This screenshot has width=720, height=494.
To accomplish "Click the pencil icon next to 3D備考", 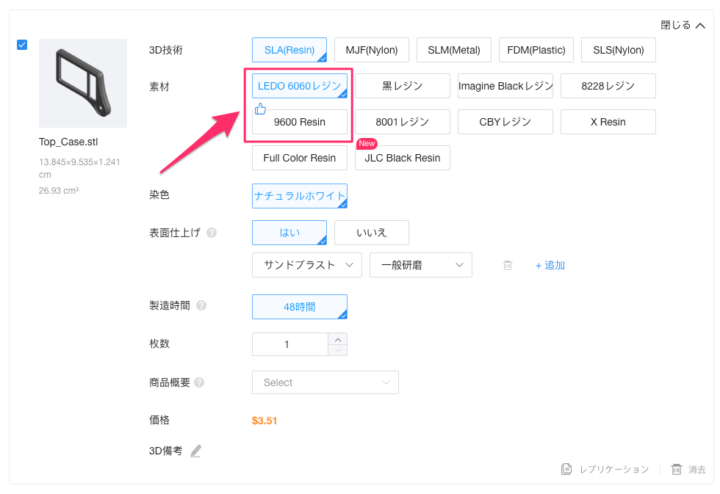I will tap(196, 451).
